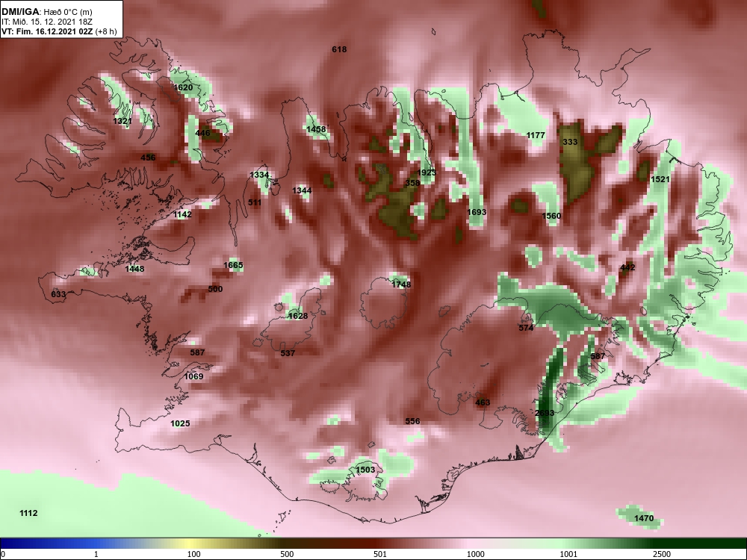The image size is (747, 560).
Task: Select the 1025 value on Reykjanes
Action: tap(180, 424)
